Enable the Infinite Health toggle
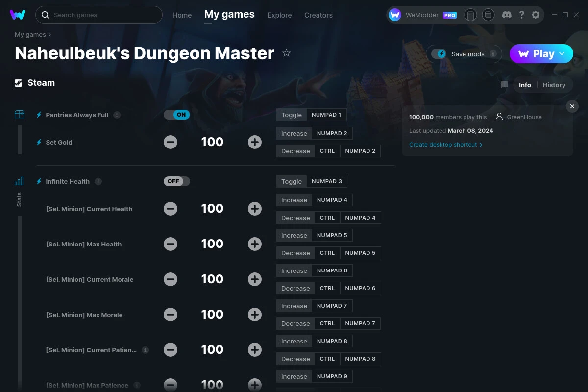The height and width of the screenshot is (392, 588). (x=177, y=181)
